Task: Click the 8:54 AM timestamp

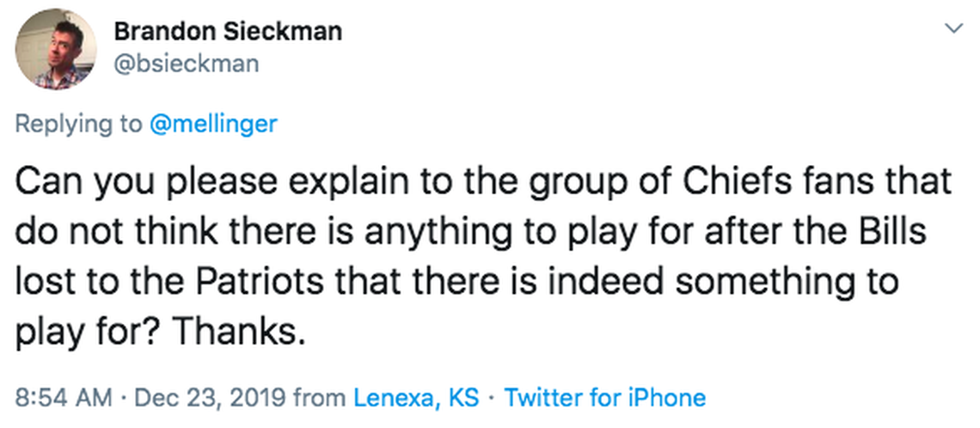Action: 64,398
